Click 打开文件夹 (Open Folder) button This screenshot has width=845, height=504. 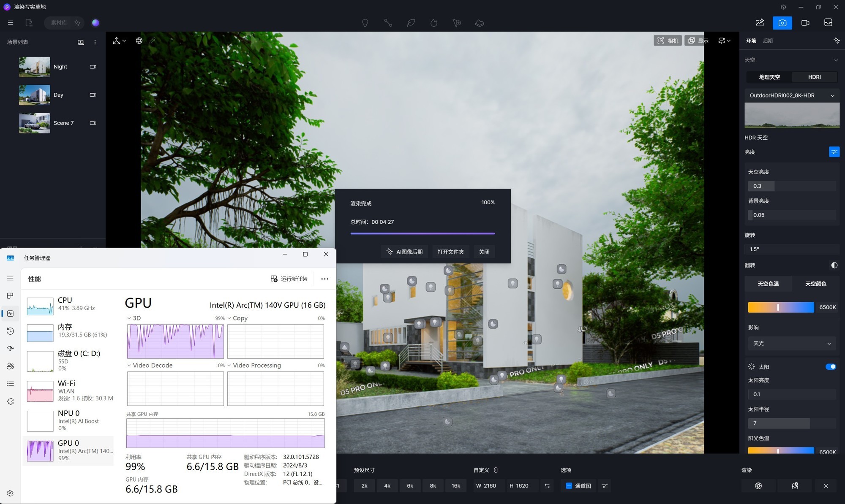[451, 252]
